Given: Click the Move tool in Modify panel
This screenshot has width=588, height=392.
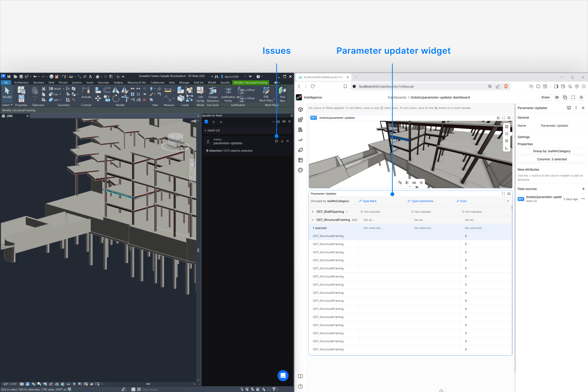Looking at the screenshot, I should (x=98, y=98).
